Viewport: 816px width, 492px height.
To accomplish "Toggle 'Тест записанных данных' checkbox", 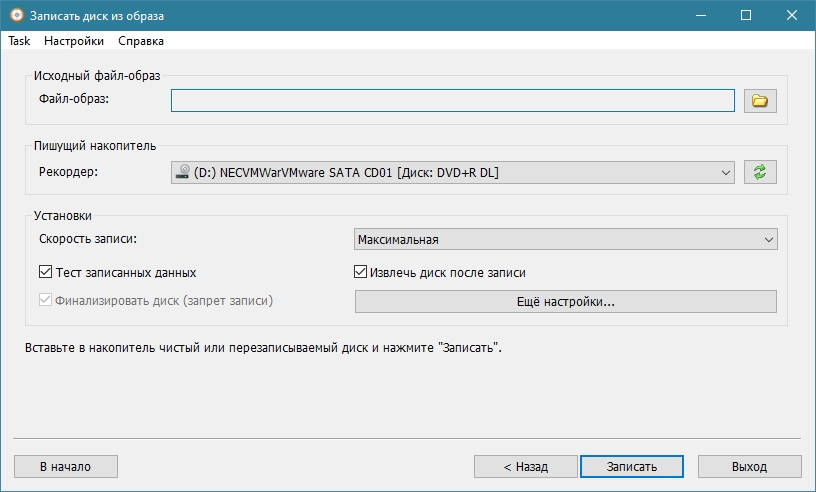I will pyautogui.click(x=45, y=272).
